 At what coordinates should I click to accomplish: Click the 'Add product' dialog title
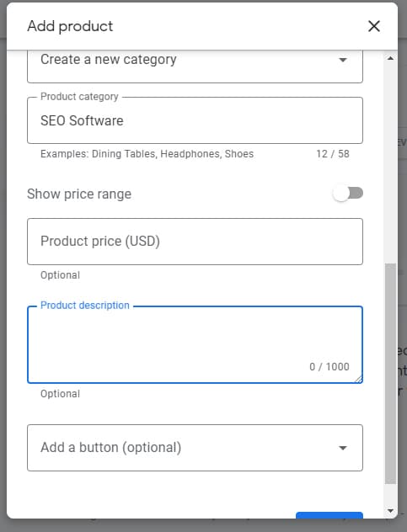pos(70,26)
